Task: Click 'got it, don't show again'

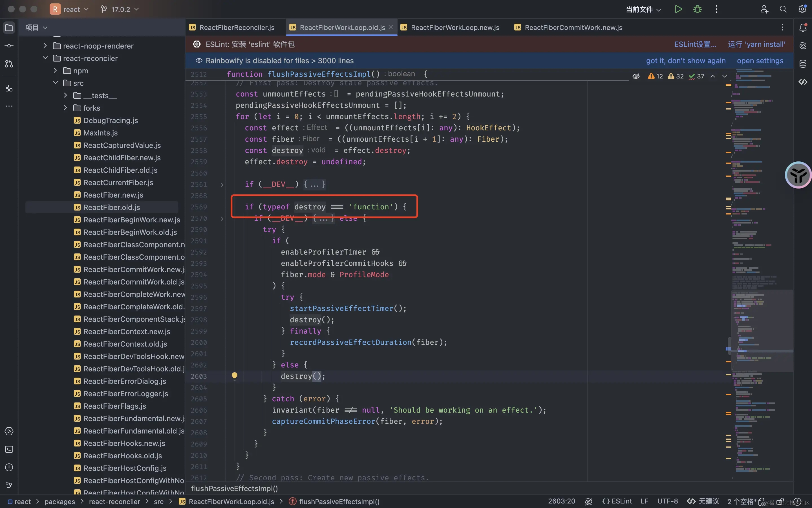Action: point(686,60)
